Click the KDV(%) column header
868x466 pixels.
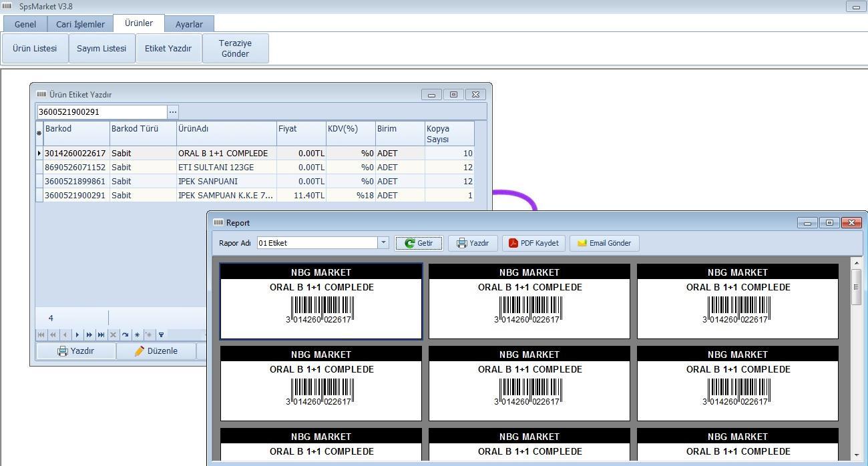351,134
